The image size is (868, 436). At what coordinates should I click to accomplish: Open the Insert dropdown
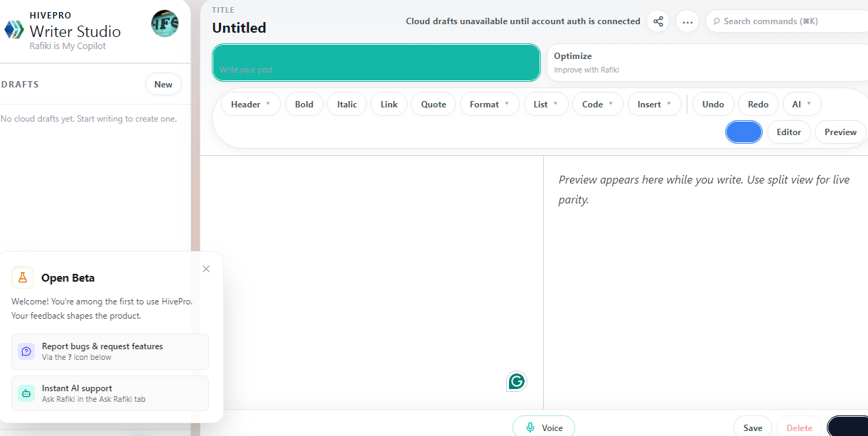click(x=655, y=104)
